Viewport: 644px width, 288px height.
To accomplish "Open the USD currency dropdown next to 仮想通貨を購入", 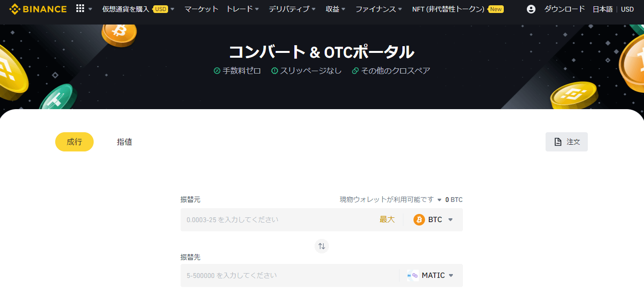I will point(172,9).
